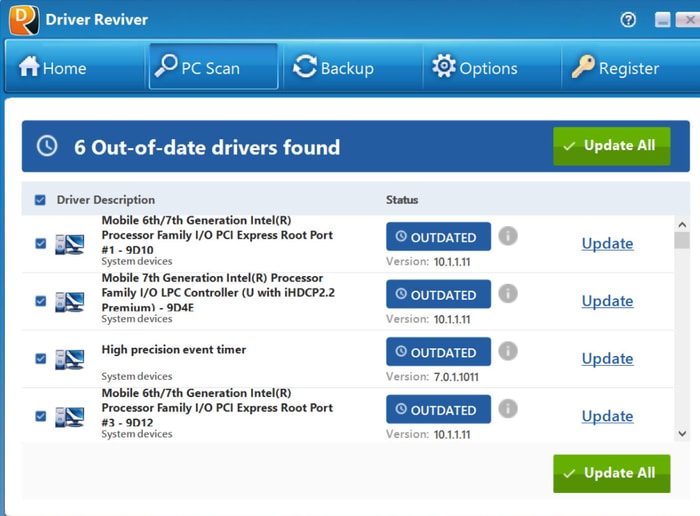700x516 pixels.
Task: Click the driver list scroll up arrow
Action: click(682, 225)
